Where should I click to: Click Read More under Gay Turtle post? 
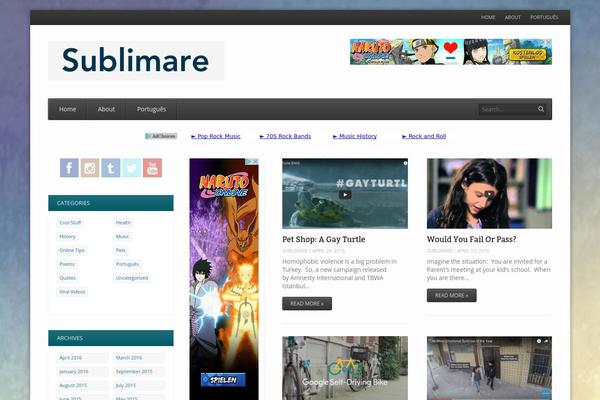tap(307, 304)
